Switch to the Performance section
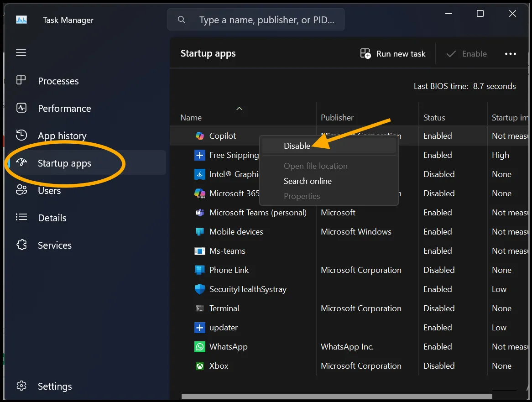The image size is (532, 402). point(64,108)
